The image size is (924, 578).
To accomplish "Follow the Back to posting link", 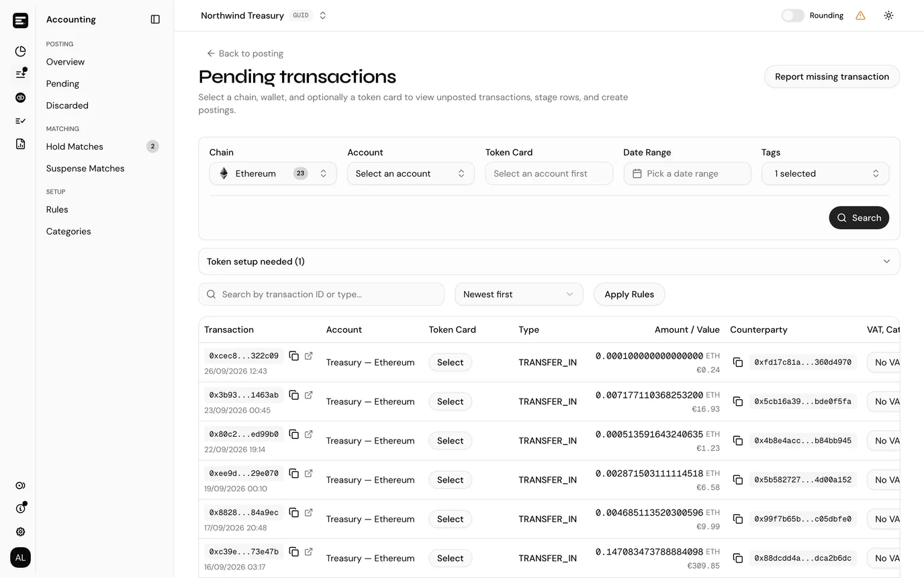I will coord(244,53).
